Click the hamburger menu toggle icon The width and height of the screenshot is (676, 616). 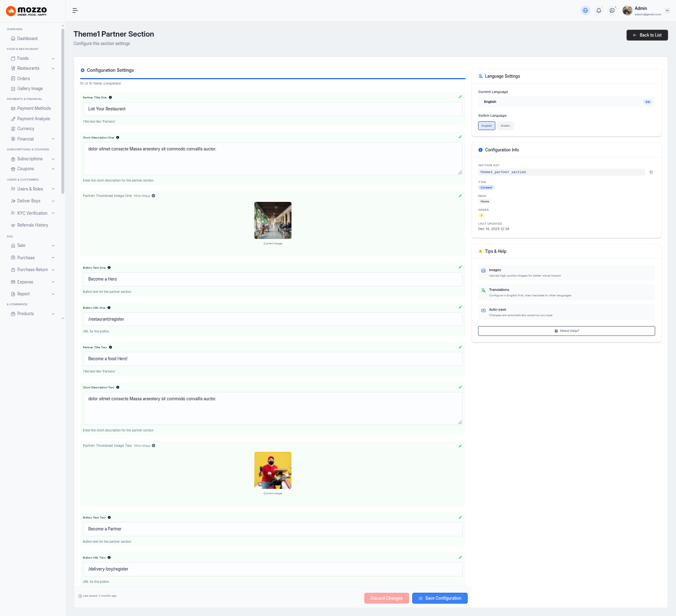75,10
